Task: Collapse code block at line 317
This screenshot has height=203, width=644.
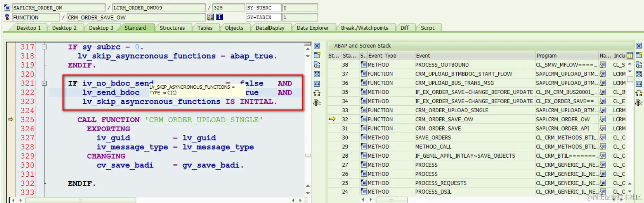Action: tap(44, 47)
